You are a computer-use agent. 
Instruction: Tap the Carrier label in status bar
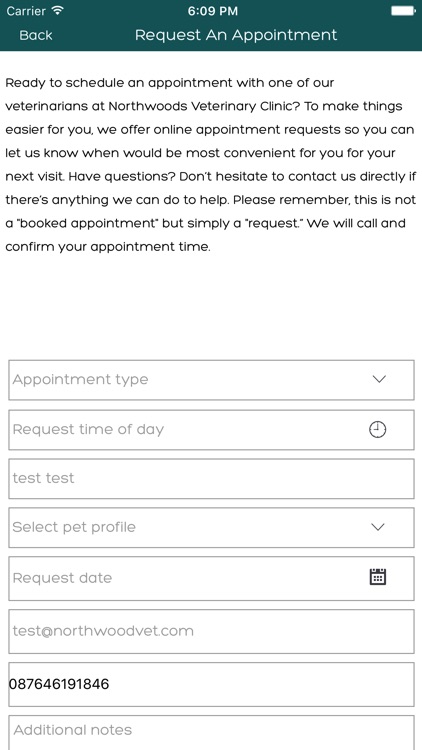coord(26,11)
